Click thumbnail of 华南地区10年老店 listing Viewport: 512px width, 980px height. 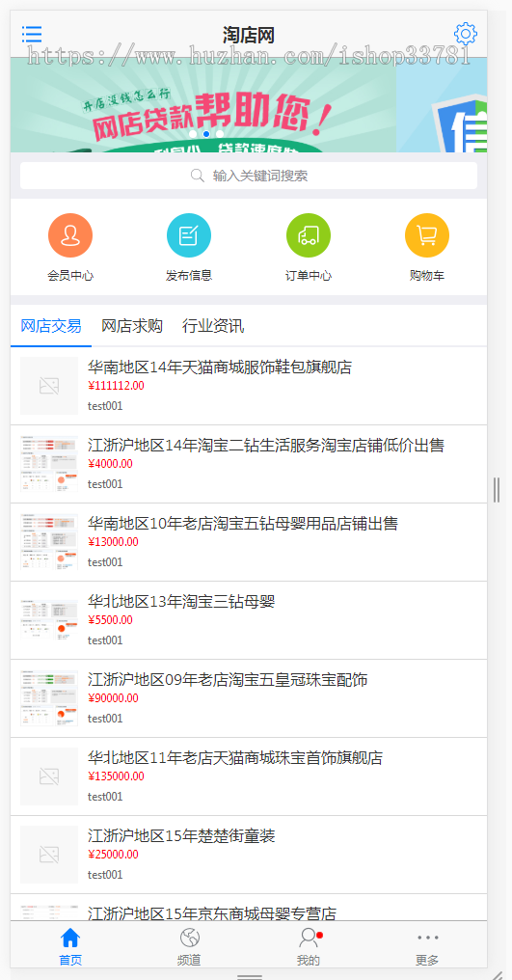pyautogui.click(x=49, y=542)
